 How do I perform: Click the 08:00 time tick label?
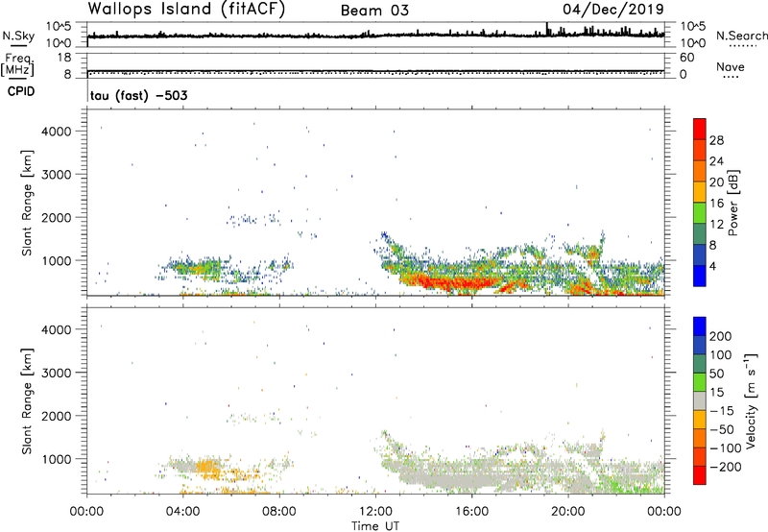pyautogui.click(x=279, y=512)
